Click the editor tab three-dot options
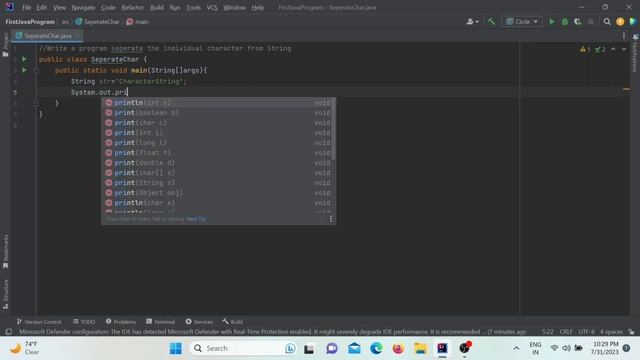This screenshot has height=360, width=640. click(x=624, y=36)
